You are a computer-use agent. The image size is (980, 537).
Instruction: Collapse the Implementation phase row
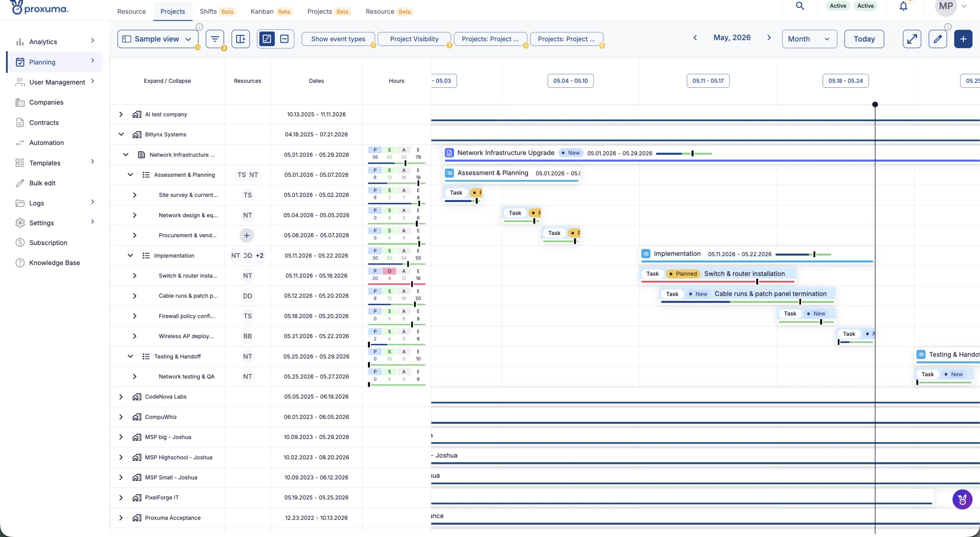tap(130, 256)
